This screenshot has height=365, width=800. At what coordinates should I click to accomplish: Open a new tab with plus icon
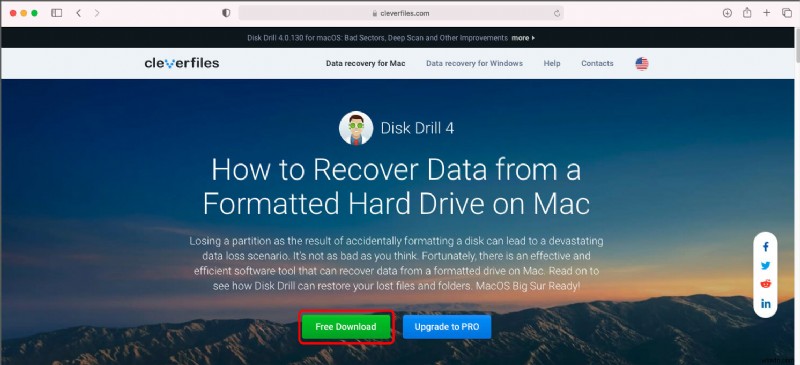[766, 13]
